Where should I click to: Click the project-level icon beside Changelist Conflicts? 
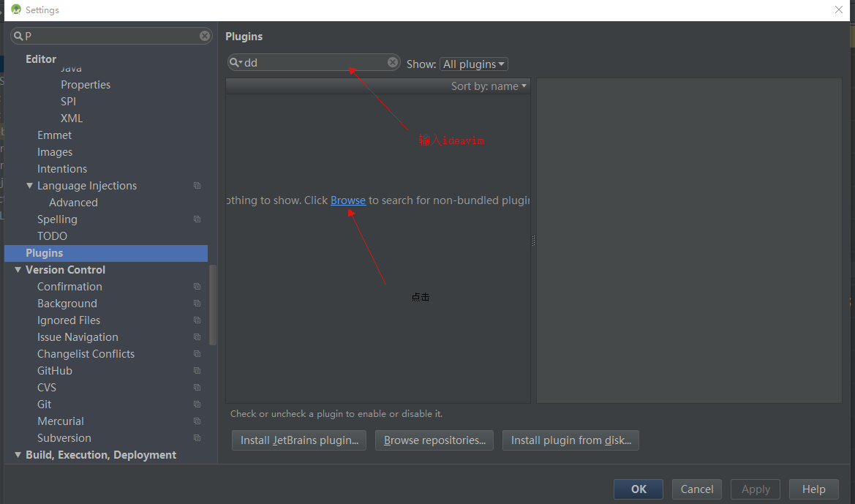[x=197, y=354]
